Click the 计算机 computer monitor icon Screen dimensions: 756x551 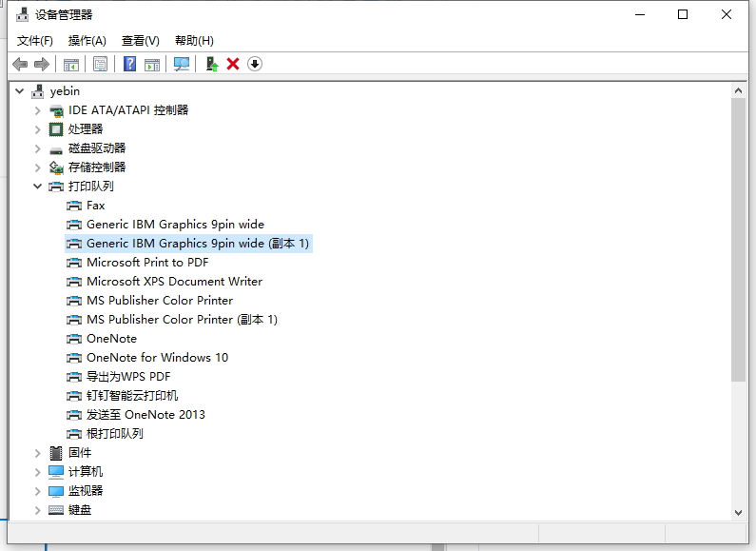(56, 472)
